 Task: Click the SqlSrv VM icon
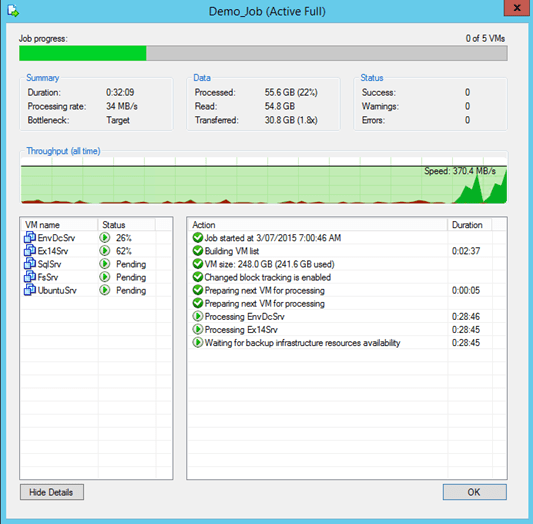[x=30, y=263]
